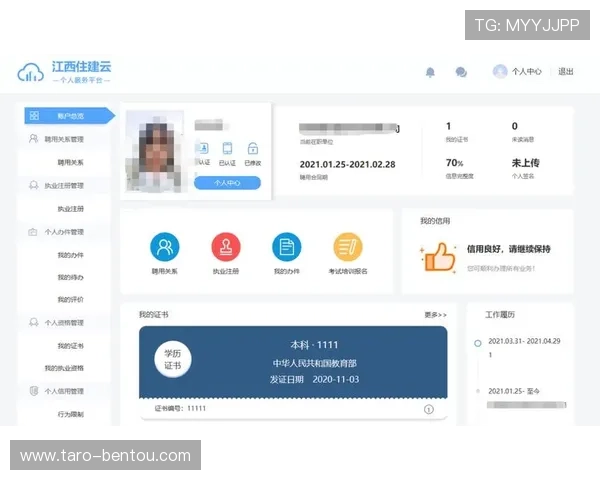Click the 江西住建云 cloud logo

click(x=31, y=72)
